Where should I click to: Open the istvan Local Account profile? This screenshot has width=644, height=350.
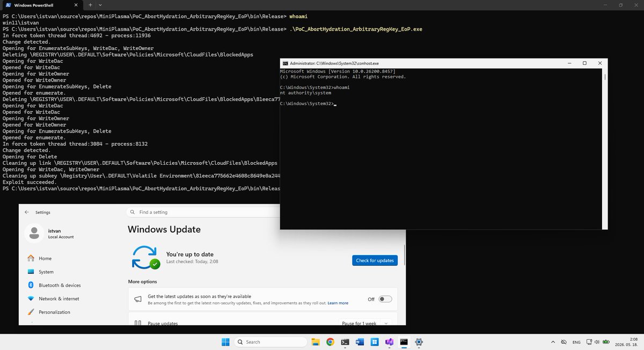pyautogui.click(x=49, y=233)
